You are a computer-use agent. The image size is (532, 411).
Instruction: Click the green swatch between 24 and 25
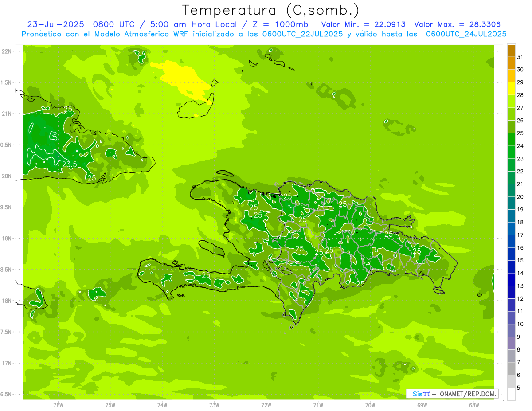tap(511, 140)
